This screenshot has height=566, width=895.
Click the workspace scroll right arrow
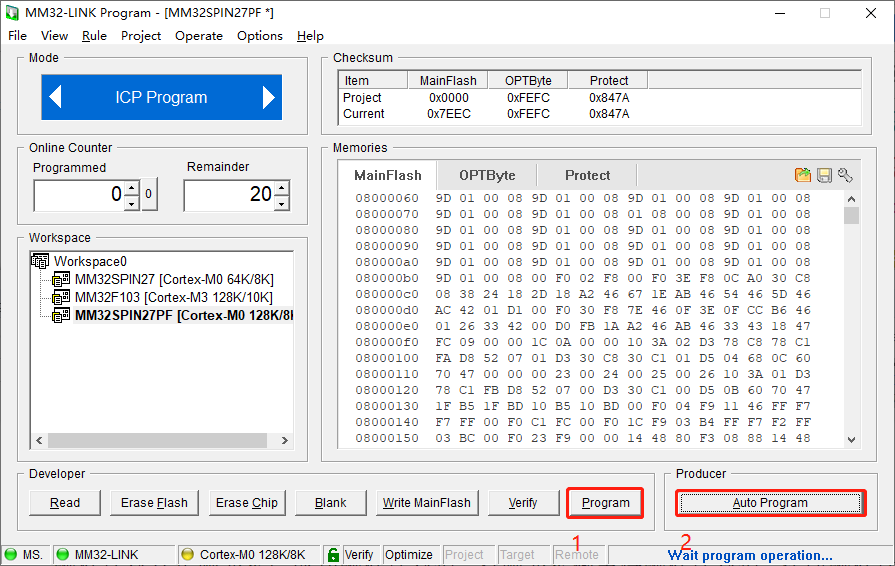[x=284, y=440]
